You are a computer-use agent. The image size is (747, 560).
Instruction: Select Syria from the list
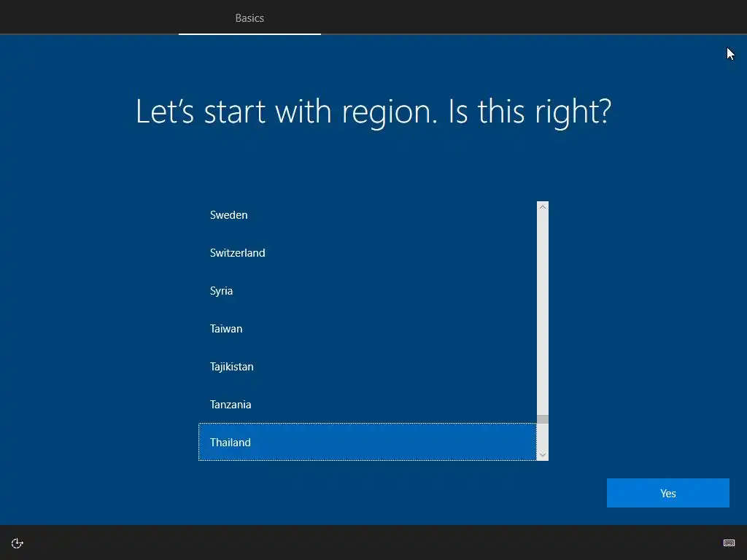tap(368, 290)
